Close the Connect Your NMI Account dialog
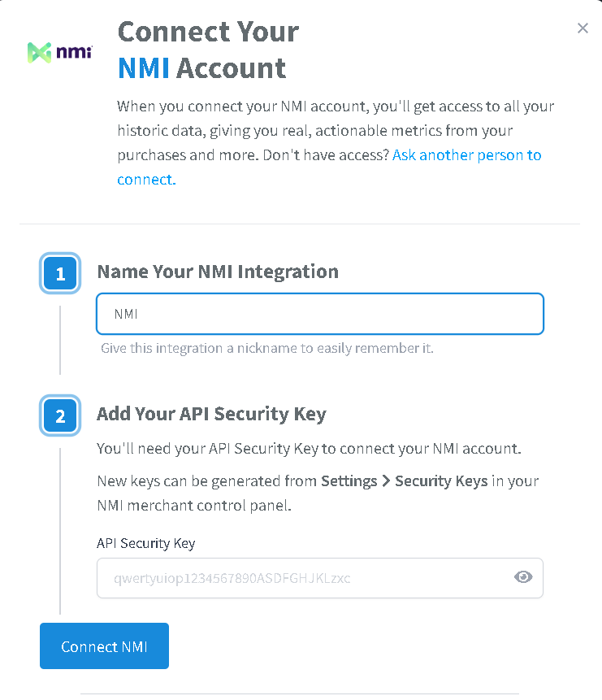This screenshot has width=602, height=700. pyautogui.click(x=583, y=28)
